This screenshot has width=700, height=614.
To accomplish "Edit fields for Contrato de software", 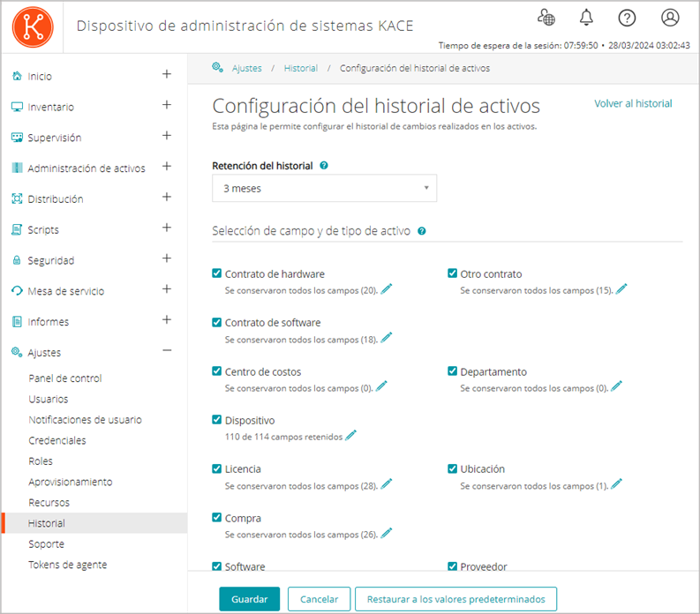I will 387,338.
